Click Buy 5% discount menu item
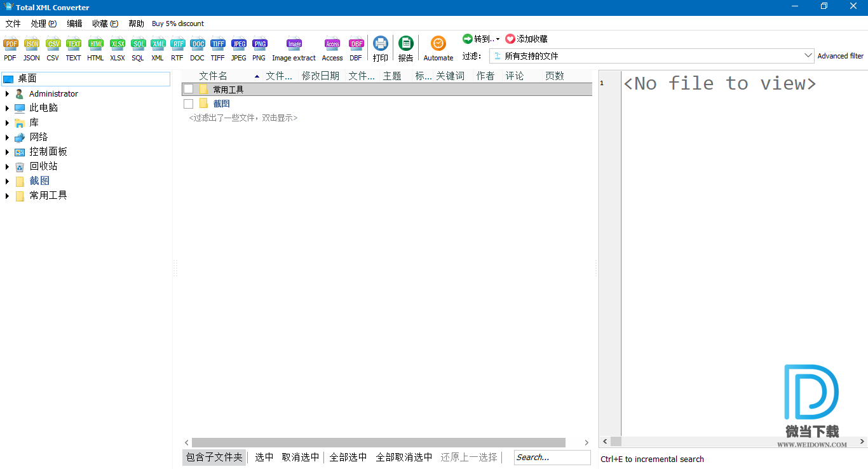 tap(178, 24)
